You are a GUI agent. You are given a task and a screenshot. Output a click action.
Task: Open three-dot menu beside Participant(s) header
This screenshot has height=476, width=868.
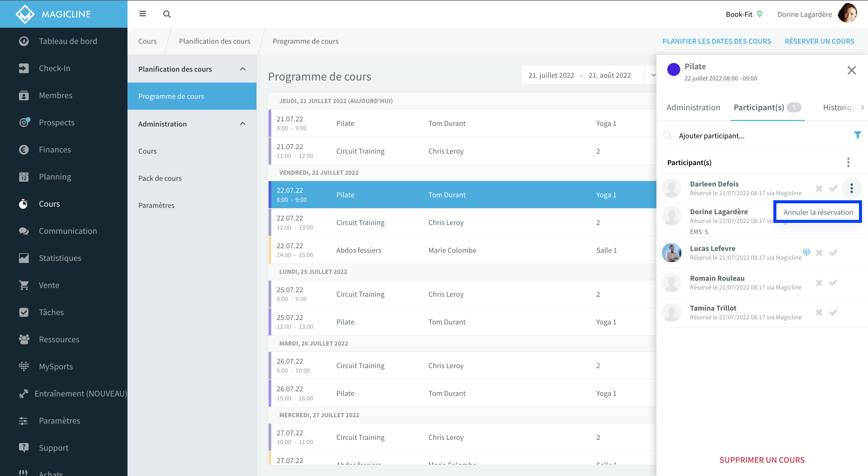[848, 162]
